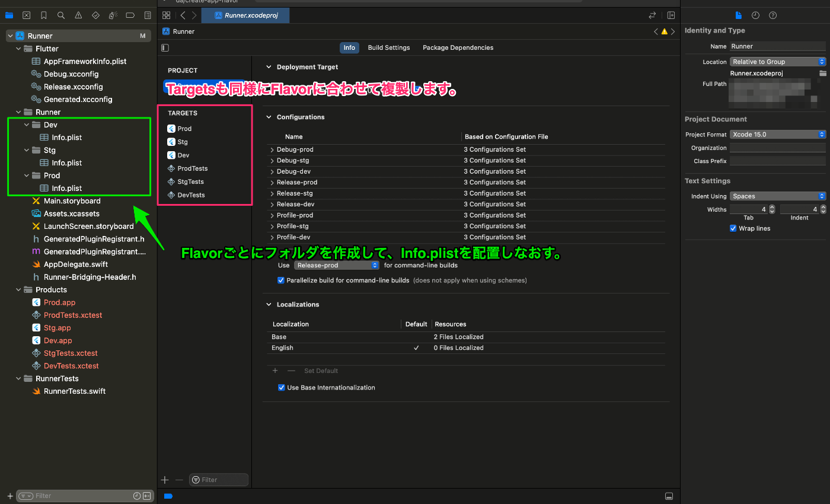Go forward with the editor's right arrow
The height and width of the screenshot is (504, 830).
(194, 15)
